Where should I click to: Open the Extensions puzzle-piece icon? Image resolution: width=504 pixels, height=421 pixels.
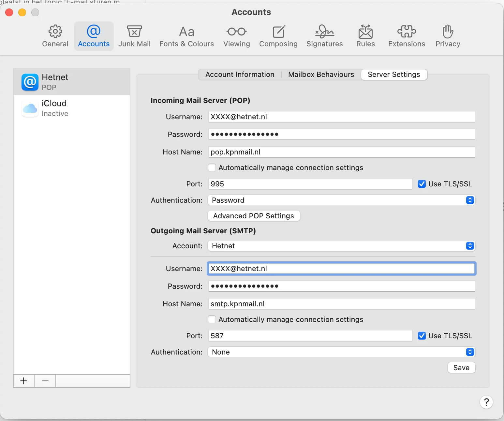pos(407,32)
